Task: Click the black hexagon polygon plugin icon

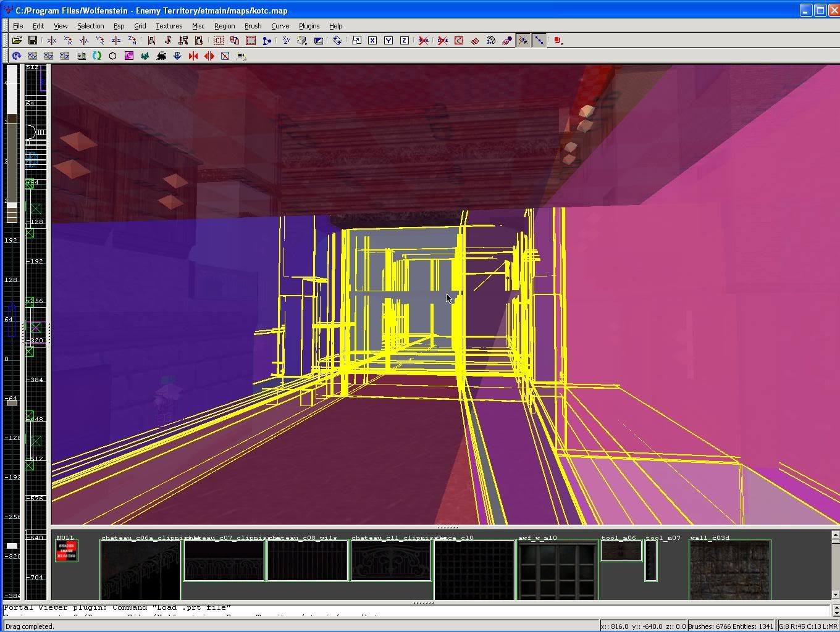Action: [x=113, y=56]
